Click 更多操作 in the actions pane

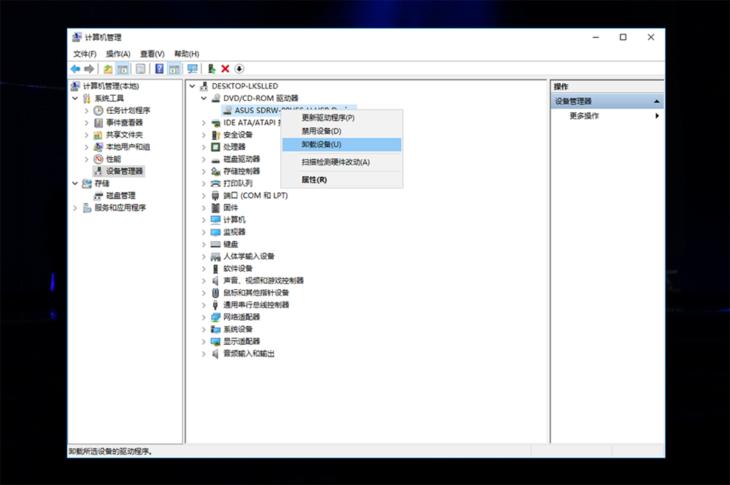(584, 116)
